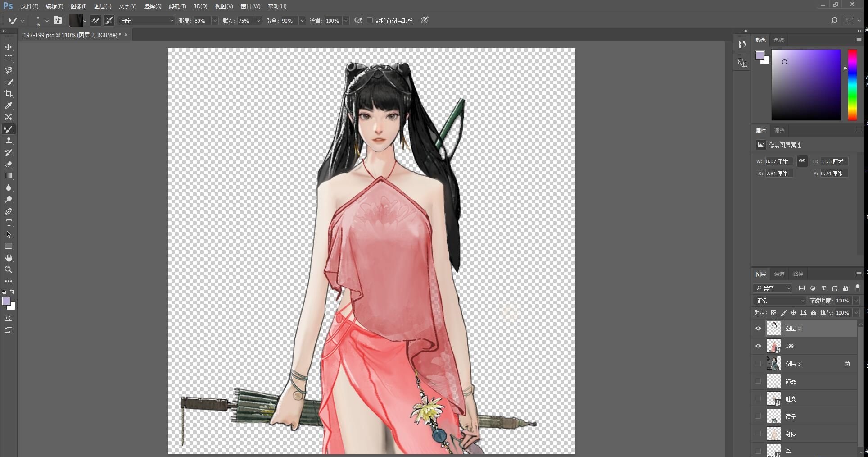Select the Quick Selection tool
Viewport: 868px width, 457px height.
click(9, 82)
